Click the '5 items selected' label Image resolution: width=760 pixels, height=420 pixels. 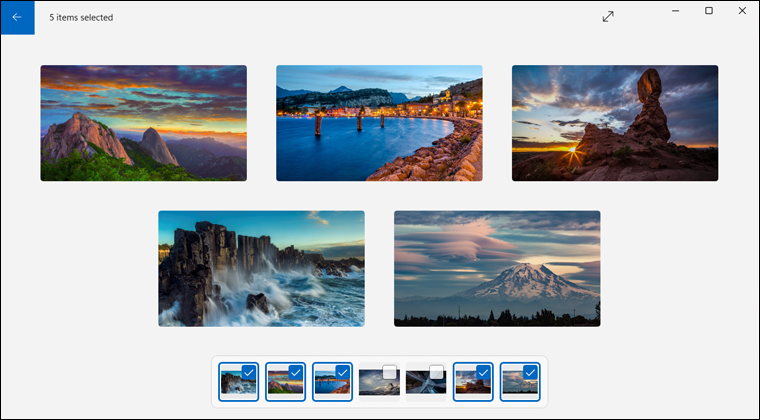pyautogui.click(x=81, y=17)
